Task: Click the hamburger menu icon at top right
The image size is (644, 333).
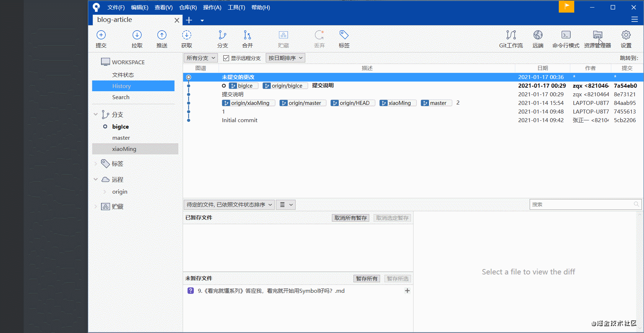Action: point(635,19)
